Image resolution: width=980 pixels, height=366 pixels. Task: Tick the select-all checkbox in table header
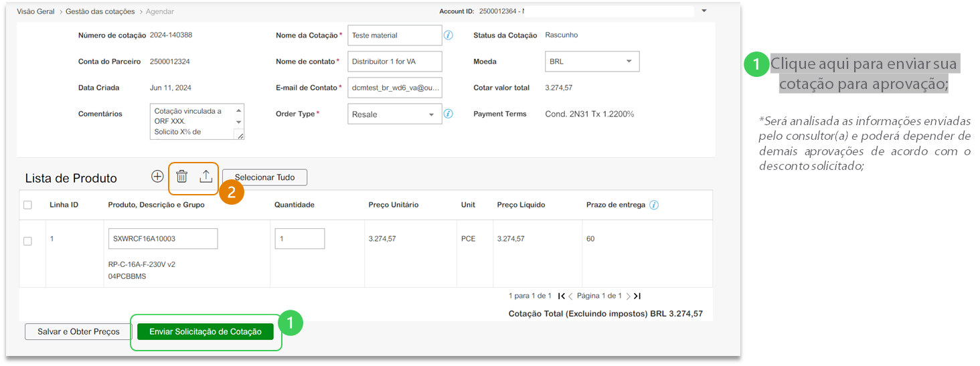[27, 205]
